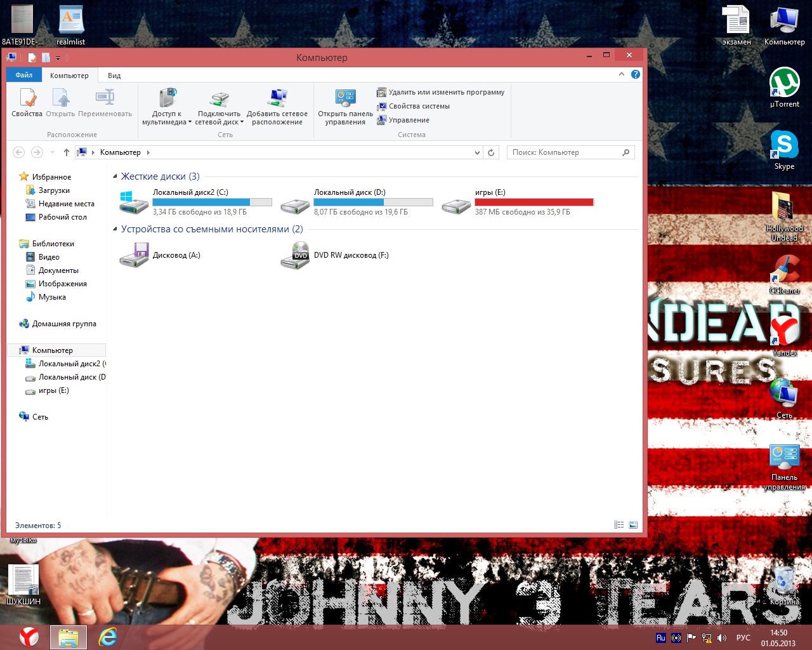
Task: Open Домашняя группа in the sidebar
Action: (x=58, y=324)
